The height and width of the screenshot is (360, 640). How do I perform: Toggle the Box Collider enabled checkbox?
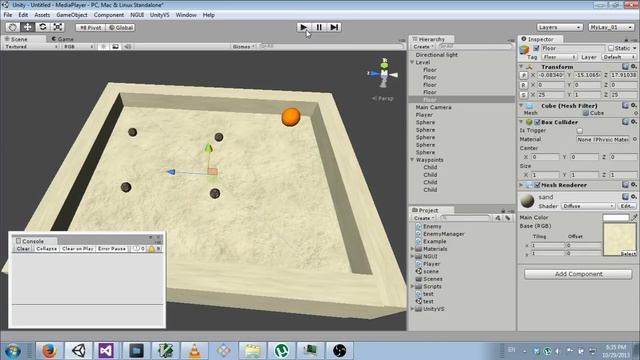(537, 122)
